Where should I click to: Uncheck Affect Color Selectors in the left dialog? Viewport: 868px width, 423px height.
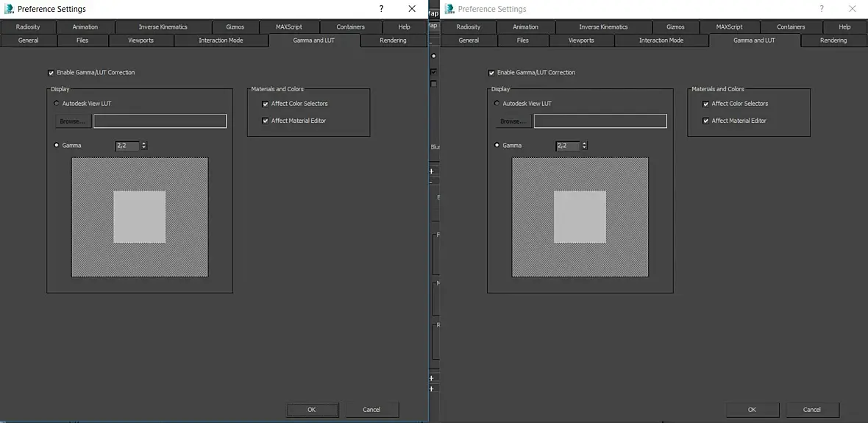(265, 104)
